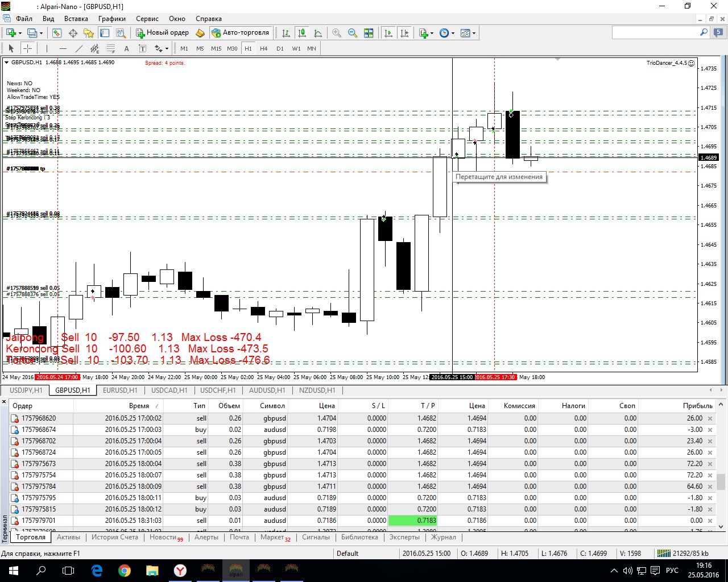Toggle the Market Watch window icon
The width and height of the screenshot is (728, 582).
[x=57, y=33]
